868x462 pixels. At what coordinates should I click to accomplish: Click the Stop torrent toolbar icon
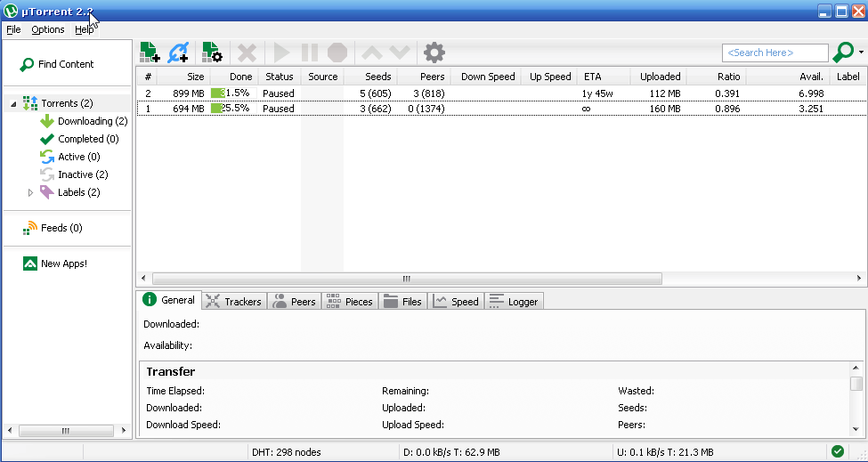[x=337, y=53]
